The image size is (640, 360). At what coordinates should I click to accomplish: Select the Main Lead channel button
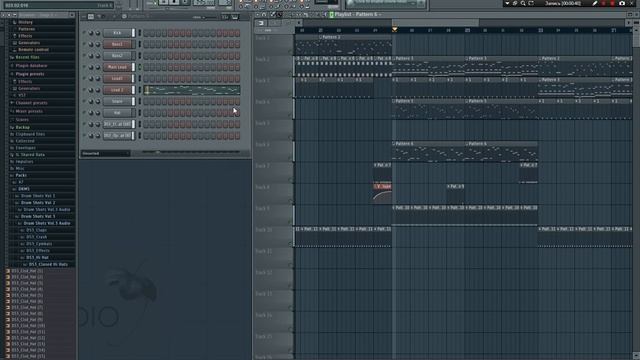(x=117, y=67)
